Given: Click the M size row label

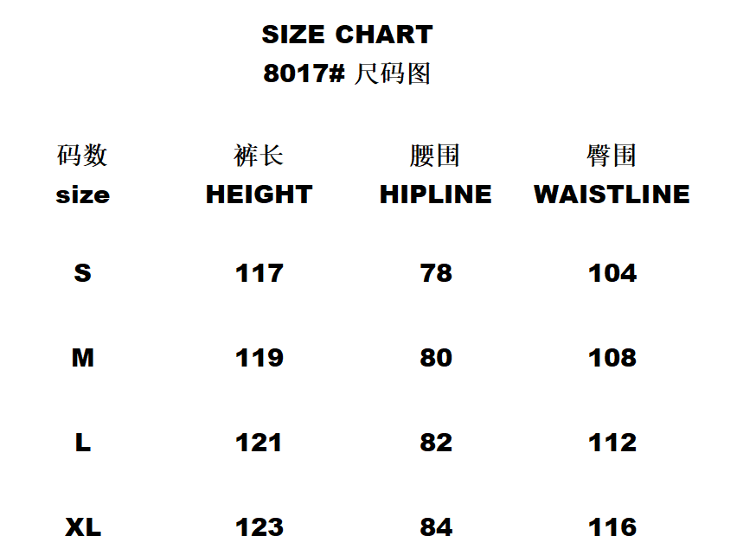Looking at the screenshot, I should coord(82,358).
